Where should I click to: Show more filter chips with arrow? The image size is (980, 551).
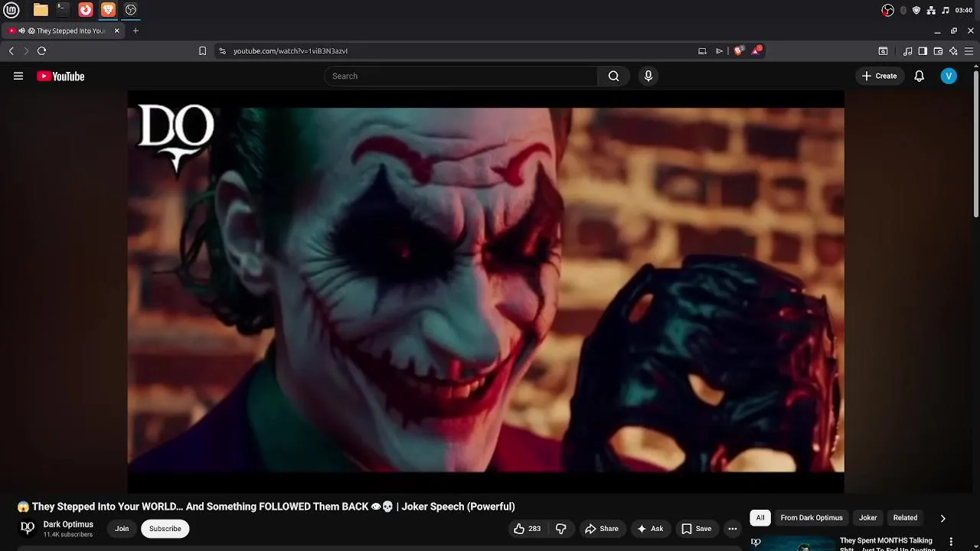pyautogui.click(x=942, y=518)
